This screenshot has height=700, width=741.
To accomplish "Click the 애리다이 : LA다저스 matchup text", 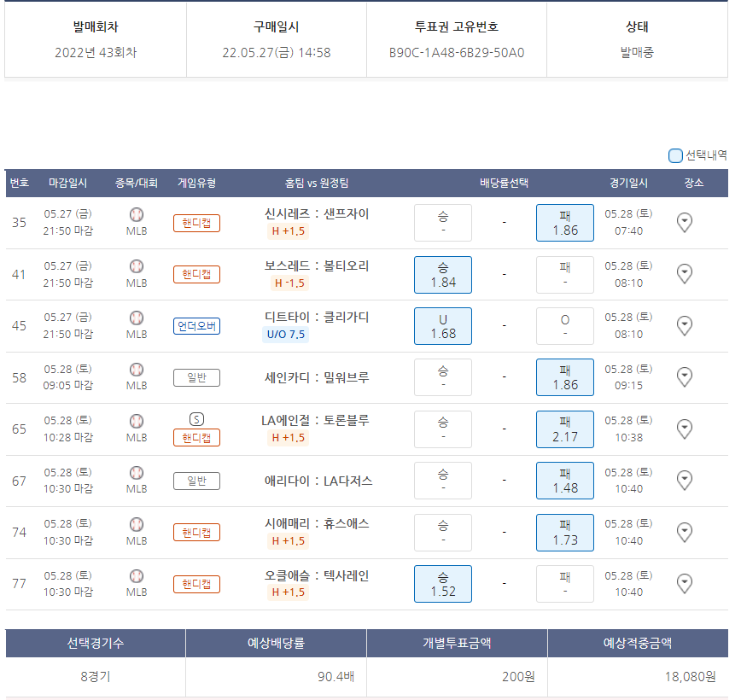I will 318,481.
